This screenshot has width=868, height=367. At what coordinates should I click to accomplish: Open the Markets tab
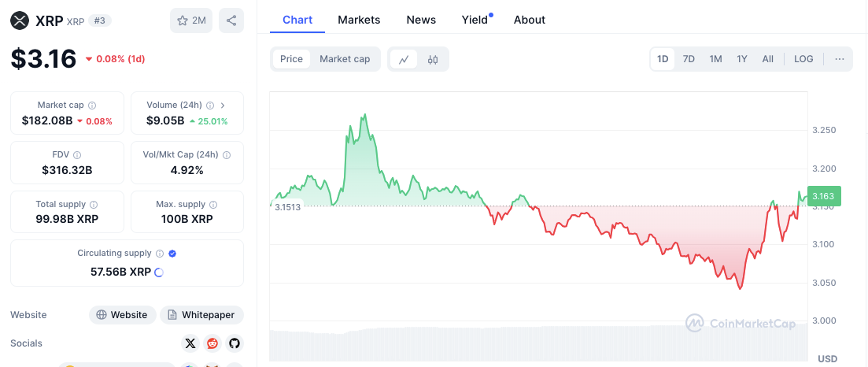[x=360, y=20]
